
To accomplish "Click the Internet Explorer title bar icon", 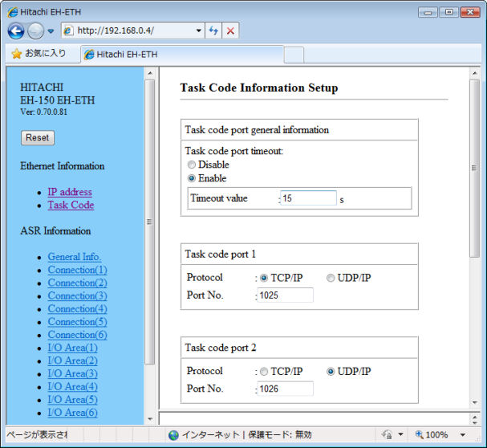I will tap(13, 12).
